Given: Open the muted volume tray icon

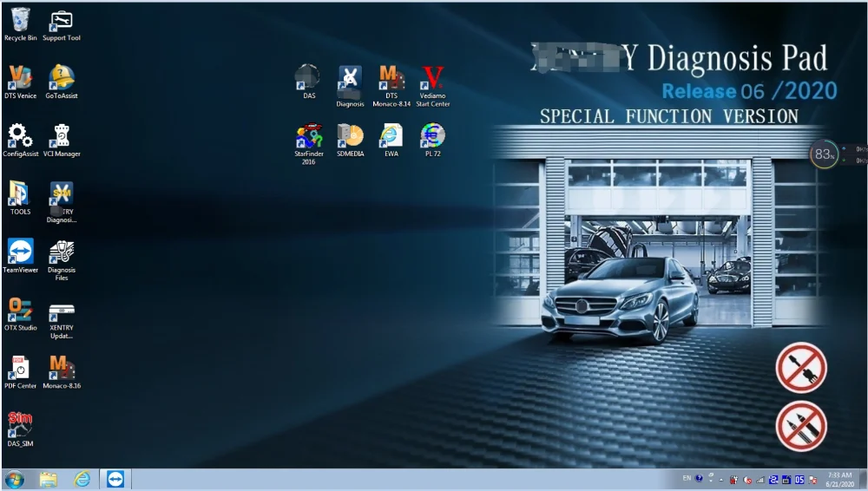Looking at the screenshot, I should (x=746, y=480).
